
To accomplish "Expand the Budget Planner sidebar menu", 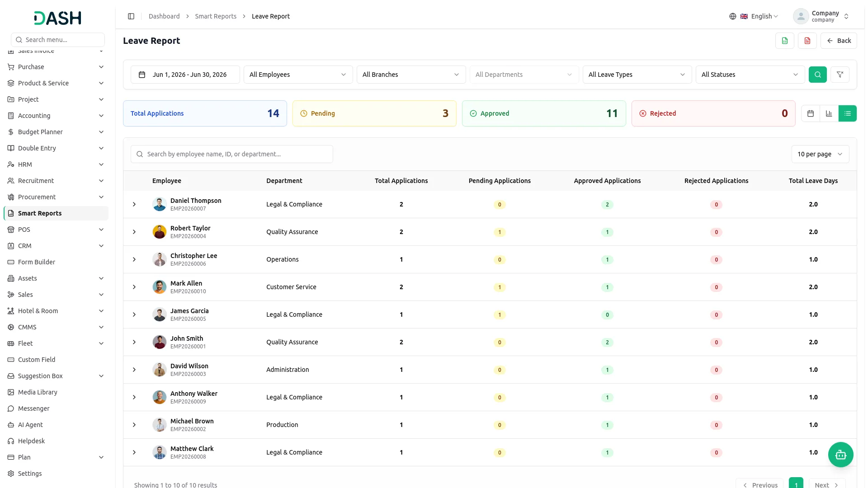I will click(56, 132).
